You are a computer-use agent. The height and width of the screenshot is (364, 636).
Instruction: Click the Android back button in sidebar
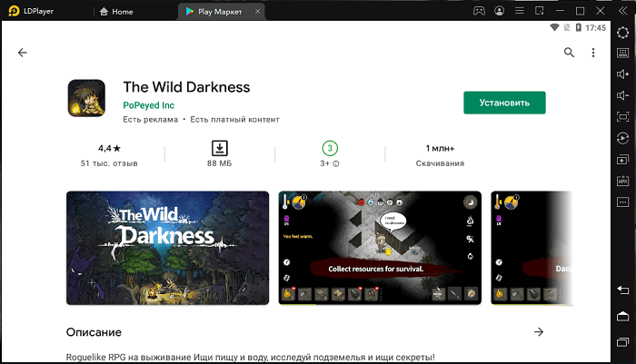(622, 290)
